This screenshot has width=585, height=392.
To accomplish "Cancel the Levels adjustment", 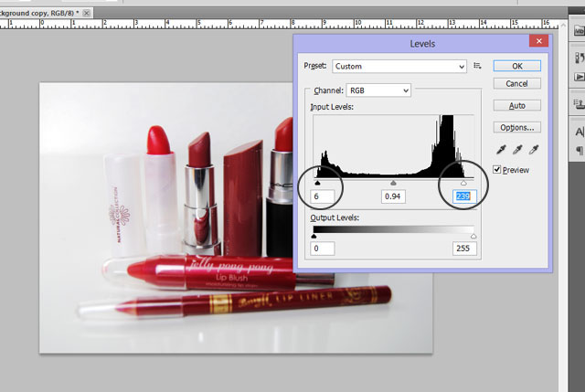I will (517, 83).
